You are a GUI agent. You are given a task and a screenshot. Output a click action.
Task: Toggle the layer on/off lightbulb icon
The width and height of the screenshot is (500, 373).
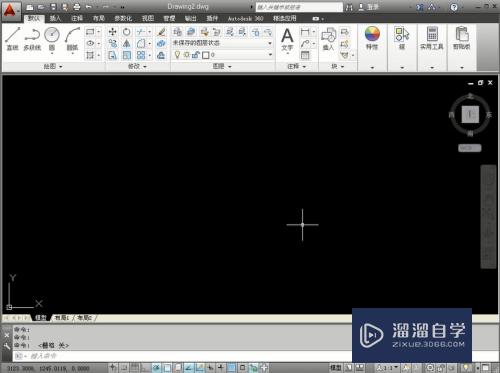click(177, 55)
